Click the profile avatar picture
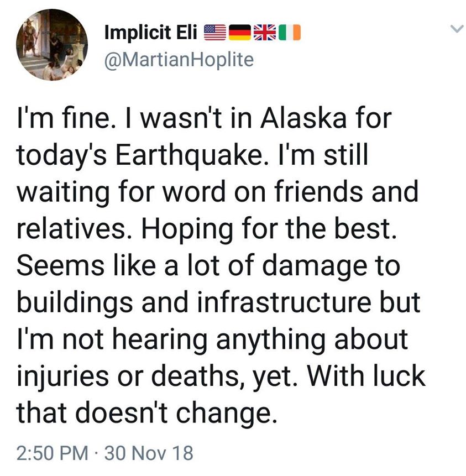 point(50,45)
